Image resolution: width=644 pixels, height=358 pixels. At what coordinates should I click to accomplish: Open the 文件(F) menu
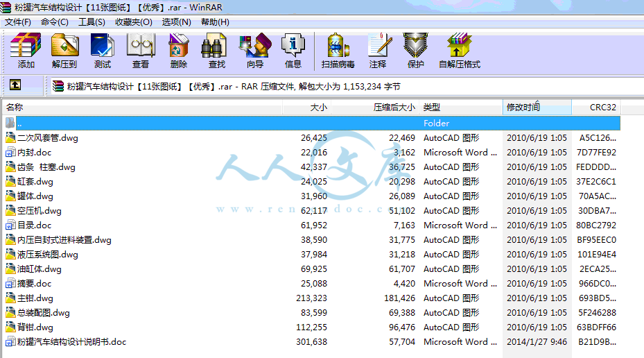click(17, 22)
